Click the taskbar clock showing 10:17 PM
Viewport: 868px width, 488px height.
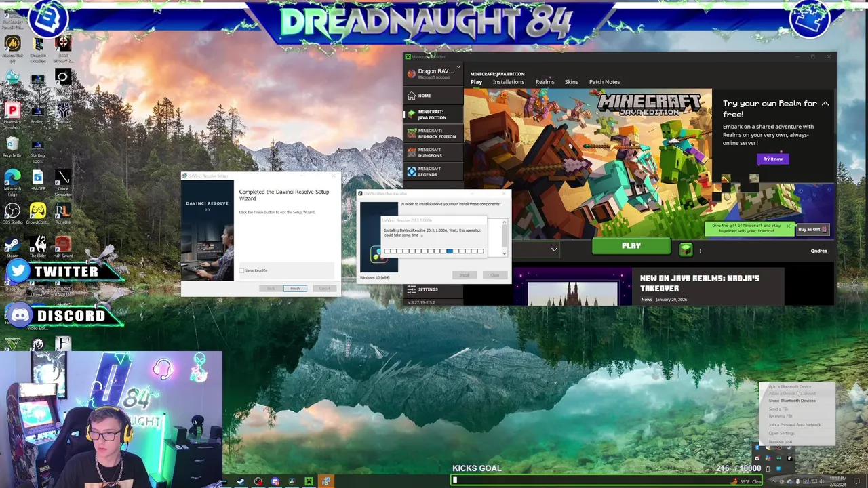[839, 482]
